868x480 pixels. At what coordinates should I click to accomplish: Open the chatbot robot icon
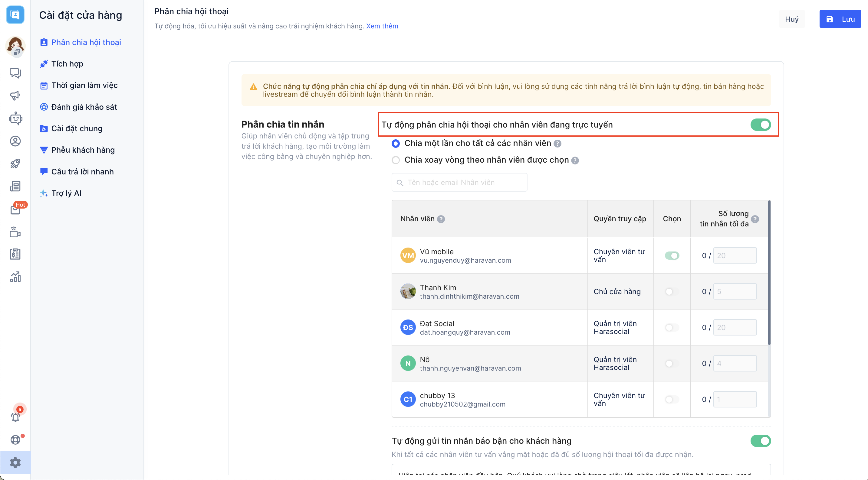tap(15, 118)
